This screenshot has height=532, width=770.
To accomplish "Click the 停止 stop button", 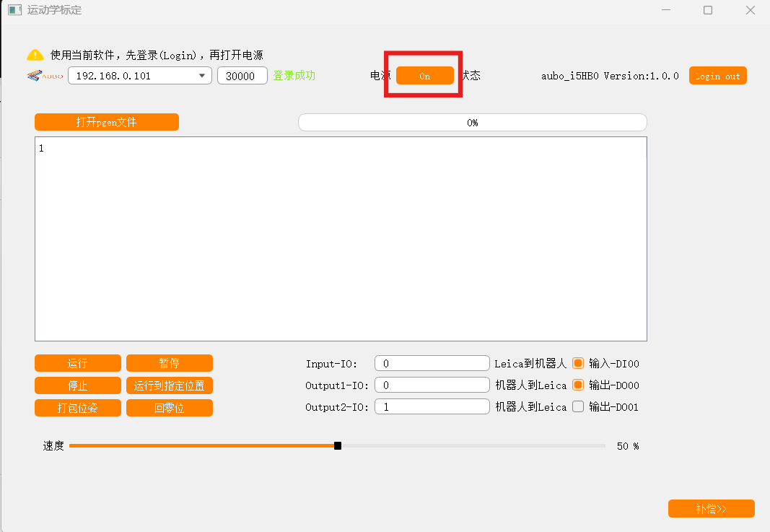I will click(78, 385).
